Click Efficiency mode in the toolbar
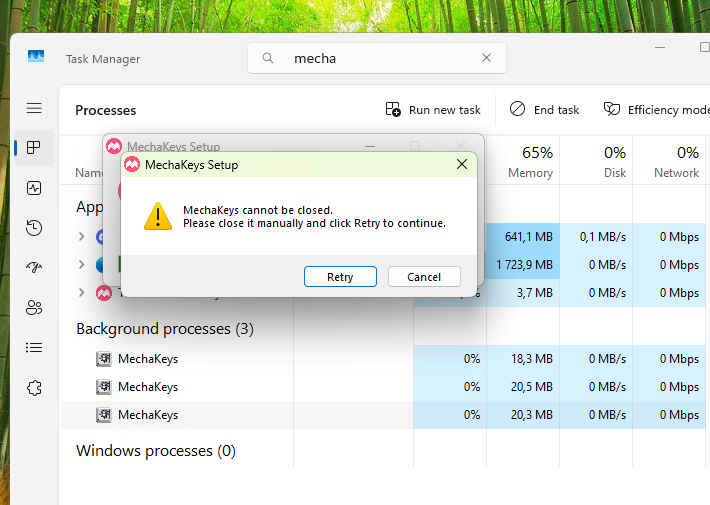Image resolution: width=710 pixels, height=505 pixels. point(656,110)
